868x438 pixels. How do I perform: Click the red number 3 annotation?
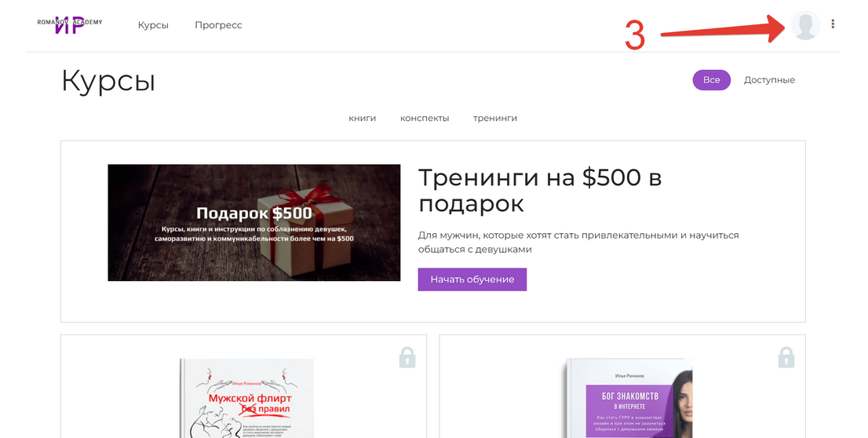point(634,36)
